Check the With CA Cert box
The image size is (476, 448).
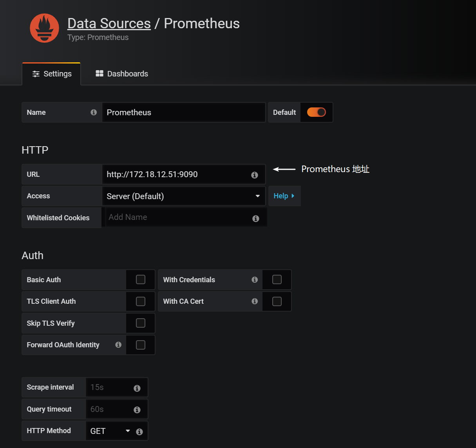tap(277, 301)
